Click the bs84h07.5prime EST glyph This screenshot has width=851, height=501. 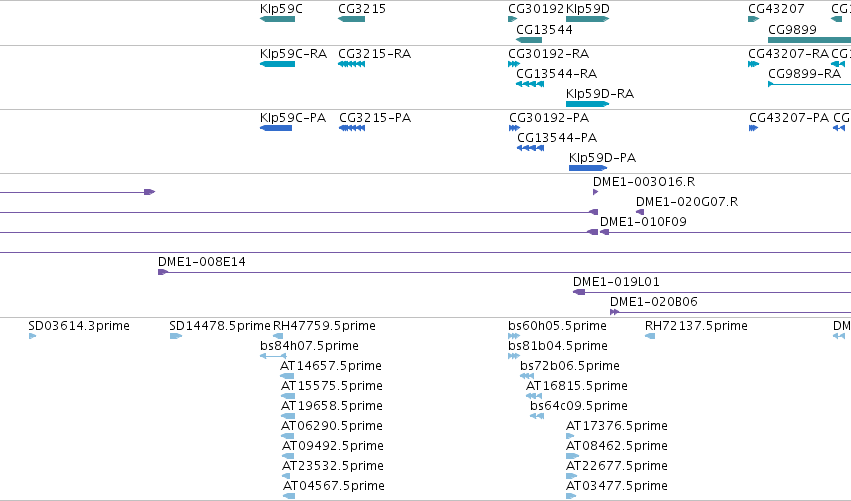273,357
